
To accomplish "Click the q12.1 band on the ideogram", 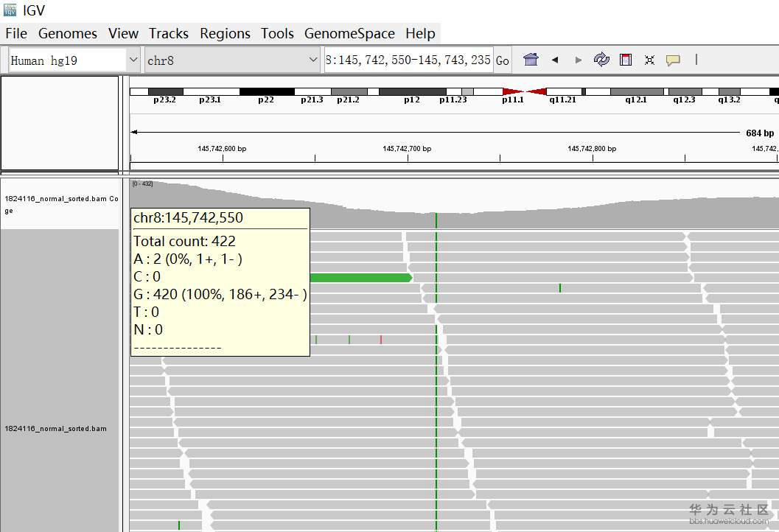I will 637,92.
